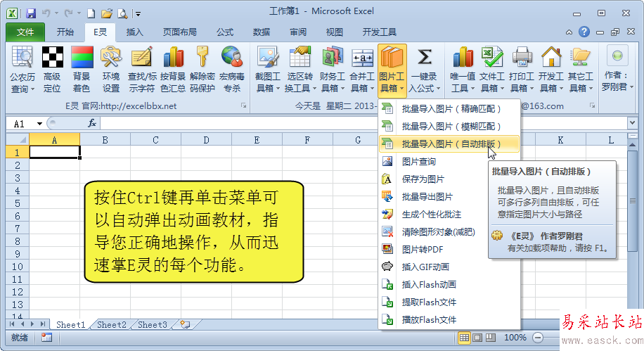Select the Normal view button in status bar
Image resolution: width=644 pixels, height=351 pixels.
pos(464,338)
